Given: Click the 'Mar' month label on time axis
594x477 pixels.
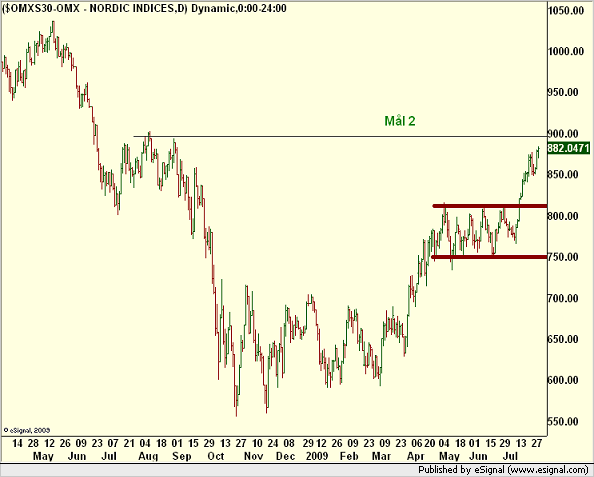Looking at the screenshot, I should pos(381,456).
